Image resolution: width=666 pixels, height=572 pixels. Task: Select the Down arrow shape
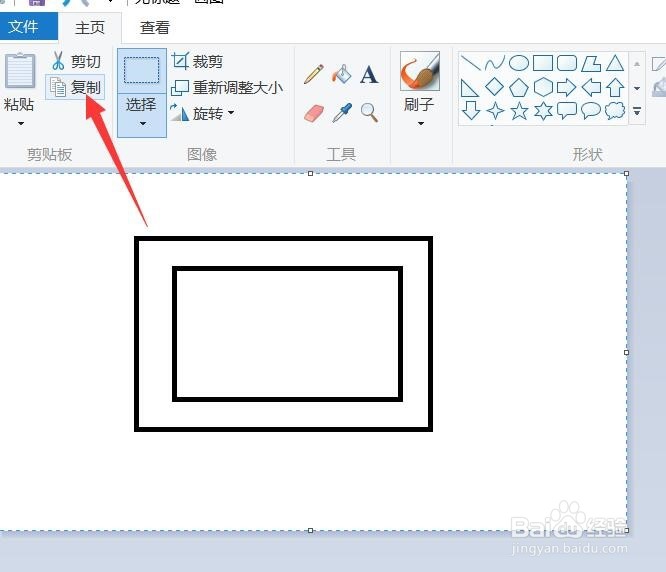click(x=471, y=111)
